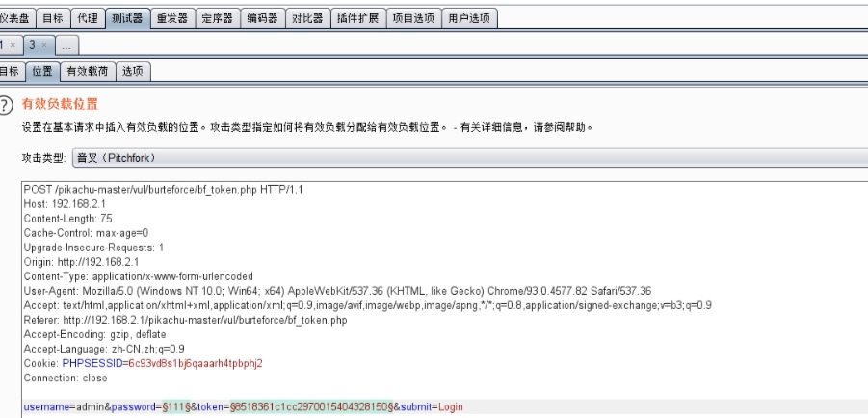Viewport: 868px width, 418px height.
Task: Click the Cache-Control: max-age=0 header
Action: point(86,232)
